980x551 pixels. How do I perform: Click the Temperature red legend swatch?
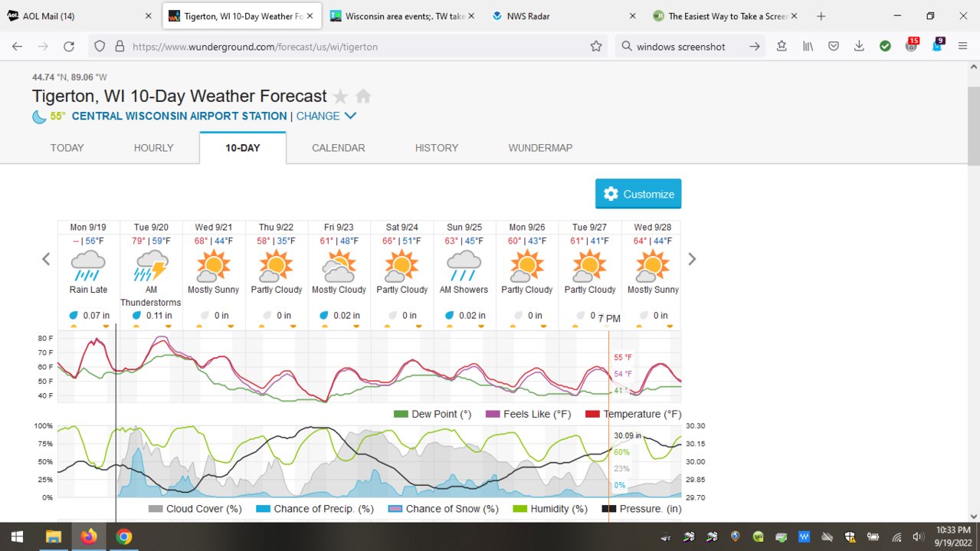(x=592, y=414)
